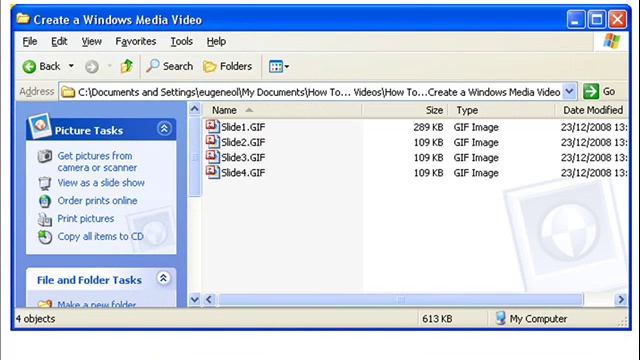Click the slide show screen icon

click(44, 183)
